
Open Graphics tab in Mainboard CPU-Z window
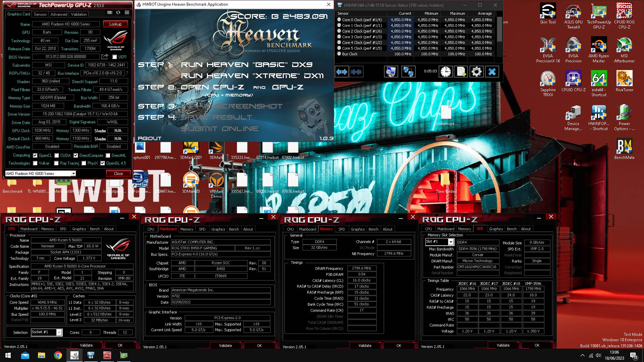(218, 229)
